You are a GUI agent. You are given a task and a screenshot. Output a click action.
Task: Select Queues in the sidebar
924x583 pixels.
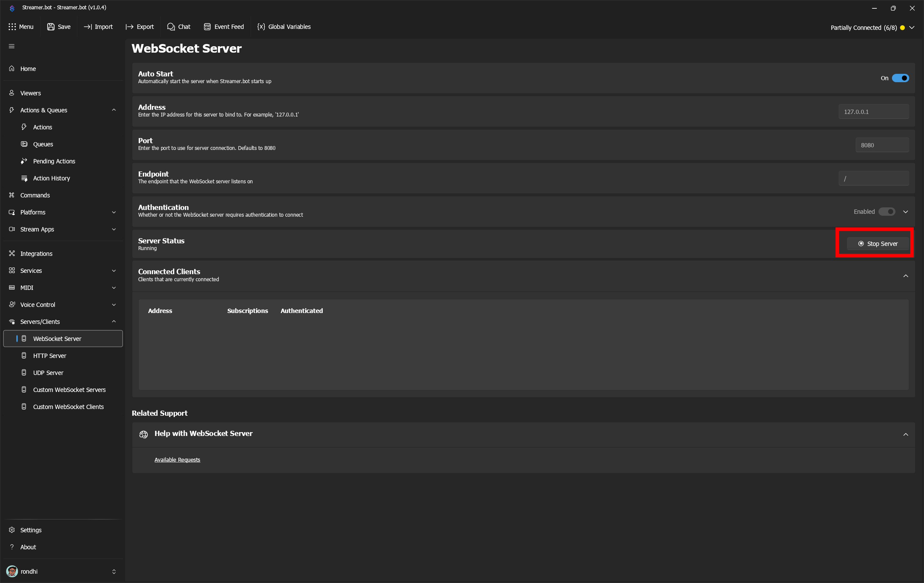click(x=63, y=144)
